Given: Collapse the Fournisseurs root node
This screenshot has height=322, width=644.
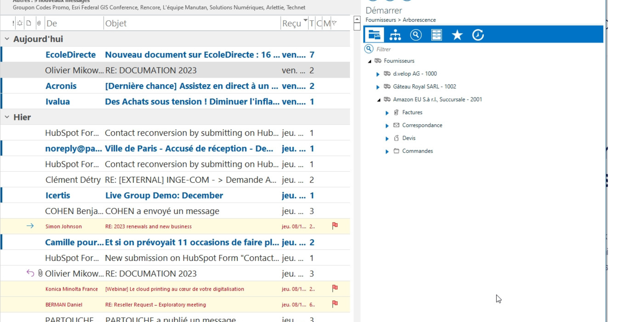Looking at the screenshot, I should point(370,61).
